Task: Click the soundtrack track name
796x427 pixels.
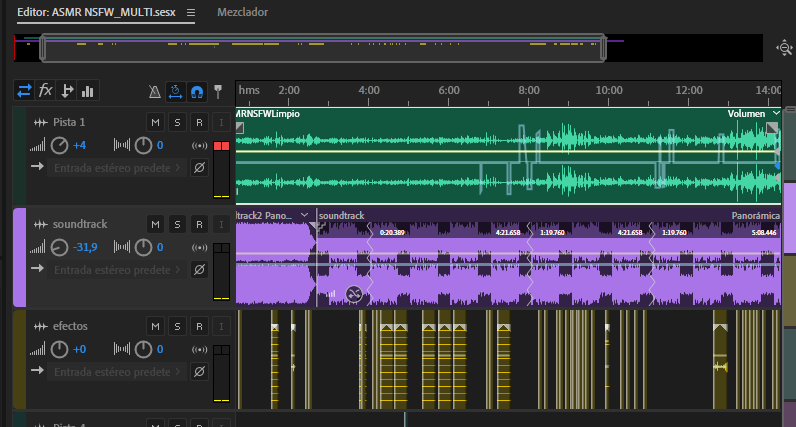Action: tap(80, 224)
